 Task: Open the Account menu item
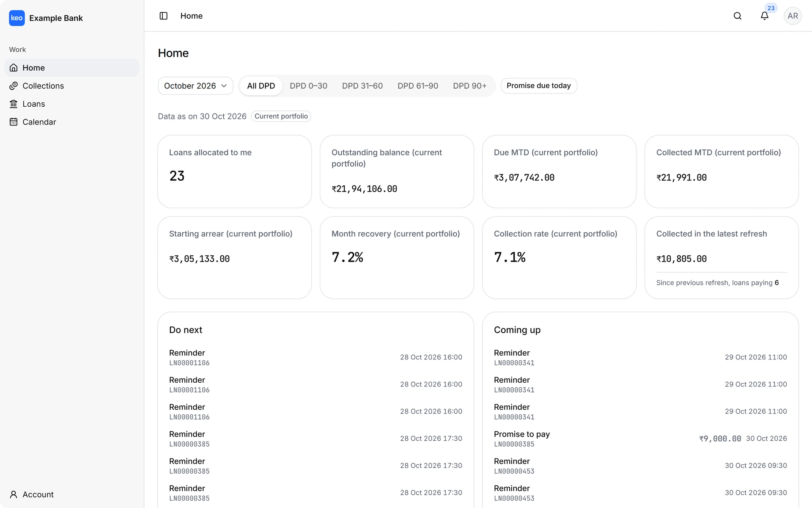coord(72,494)
